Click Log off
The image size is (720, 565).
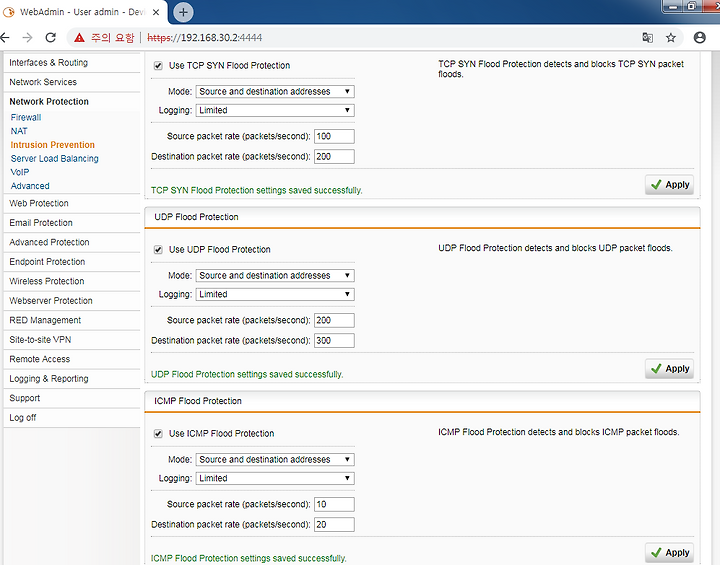coord(72,418)
